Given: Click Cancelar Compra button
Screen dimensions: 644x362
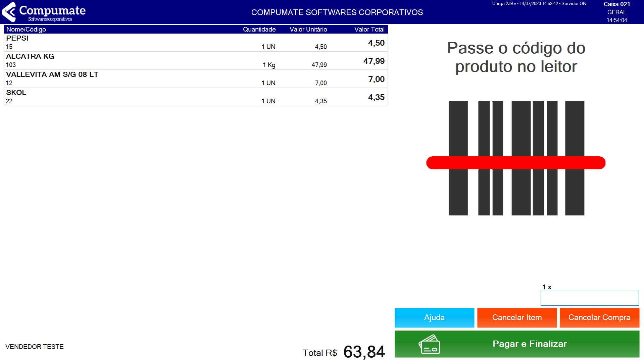Looking at the screenshot, I should [599, 318].
